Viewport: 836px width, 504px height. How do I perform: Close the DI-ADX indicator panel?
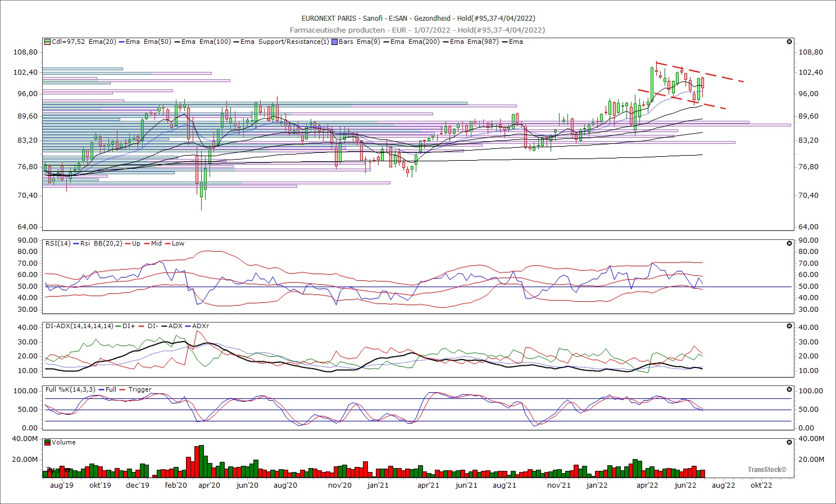(x=789, y=326)
